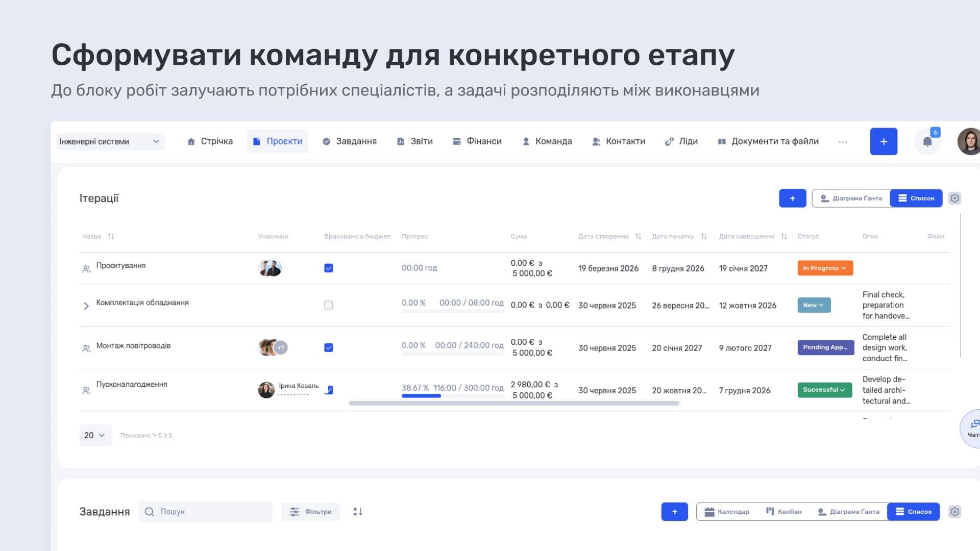The image size is (980, 551).
Task: Go to Проєкти tab
Action: click(278, 141)
